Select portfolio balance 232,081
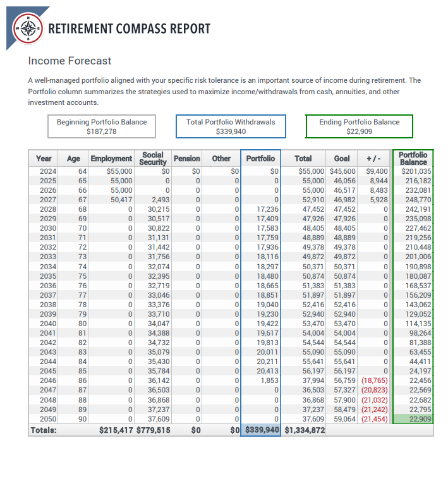 click(x=418, y=190)
